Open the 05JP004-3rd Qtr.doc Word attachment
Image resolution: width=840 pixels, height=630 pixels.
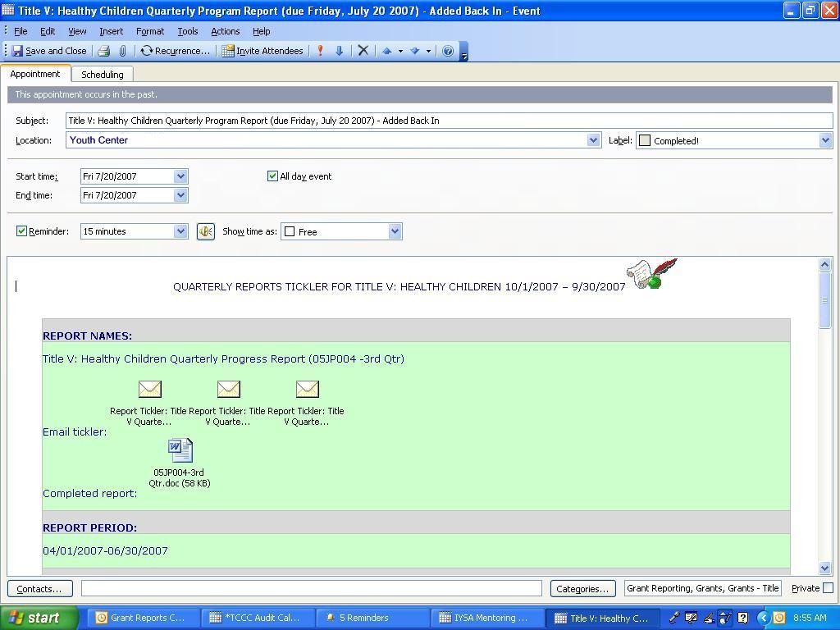coord(180,451)
